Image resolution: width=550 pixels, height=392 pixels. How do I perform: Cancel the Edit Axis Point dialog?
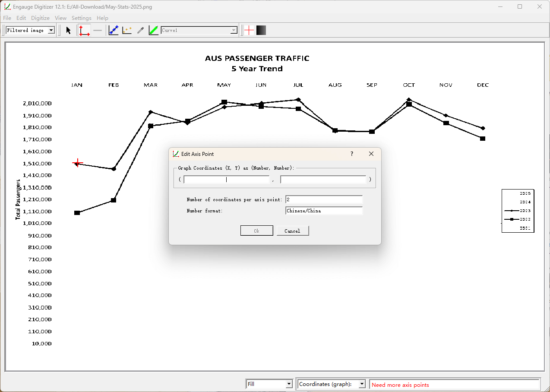[293, 231]
